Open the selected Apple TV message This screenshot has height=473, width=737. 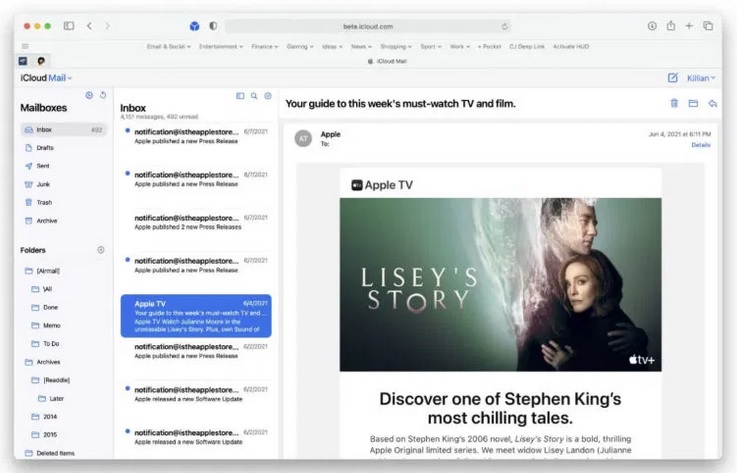coord(196,316)
